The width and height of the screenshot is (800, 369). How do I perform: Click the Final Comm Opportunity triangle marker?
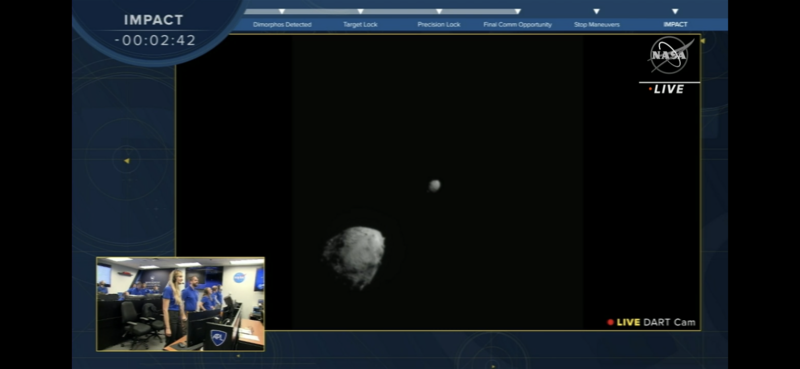(517, 11)
